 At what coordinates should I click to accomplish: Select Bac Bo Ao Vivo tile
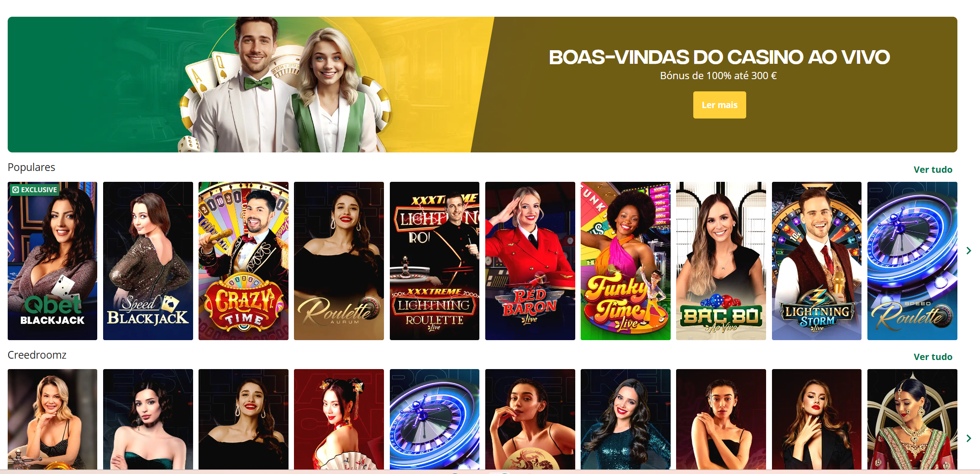click(x=721, y=261)
